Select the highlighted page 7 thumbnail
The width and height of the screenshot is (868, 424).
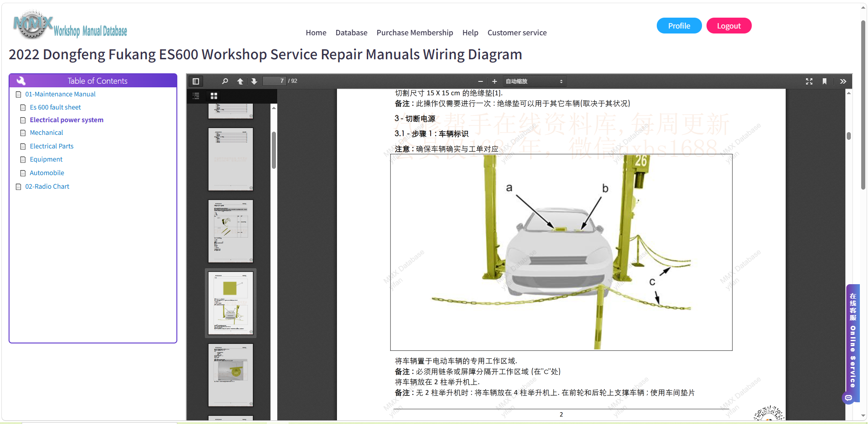(231, 303)
